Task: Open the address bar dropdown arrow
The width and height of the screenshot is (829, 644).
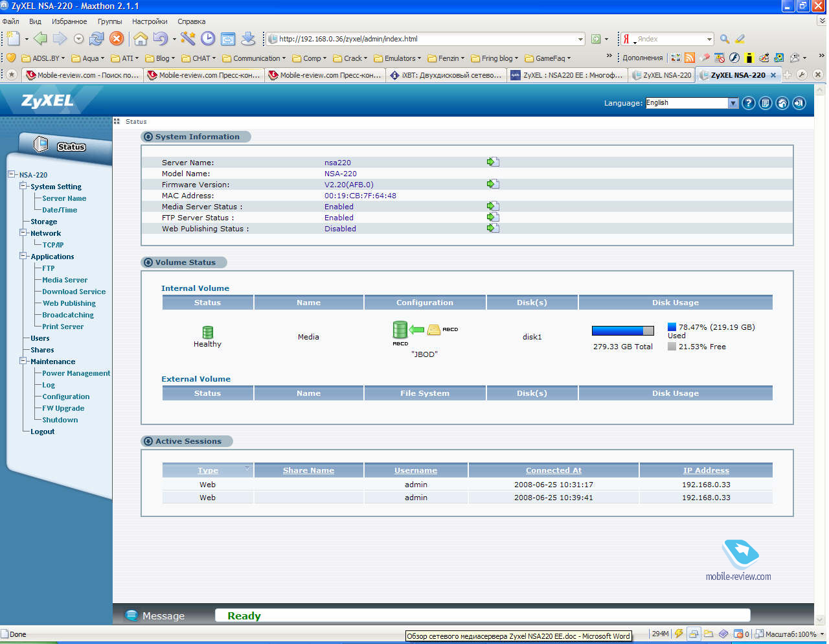Action: click(580, 39)
